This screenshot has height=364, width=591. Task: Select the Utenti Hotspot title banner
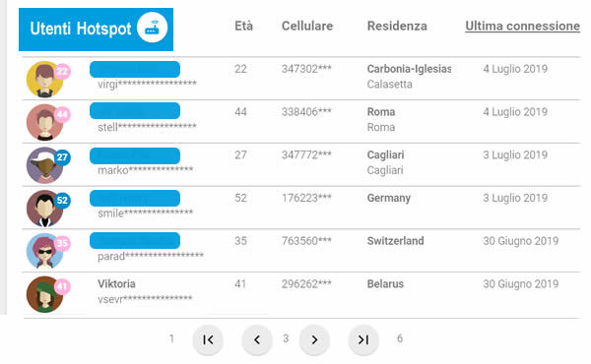97,30
